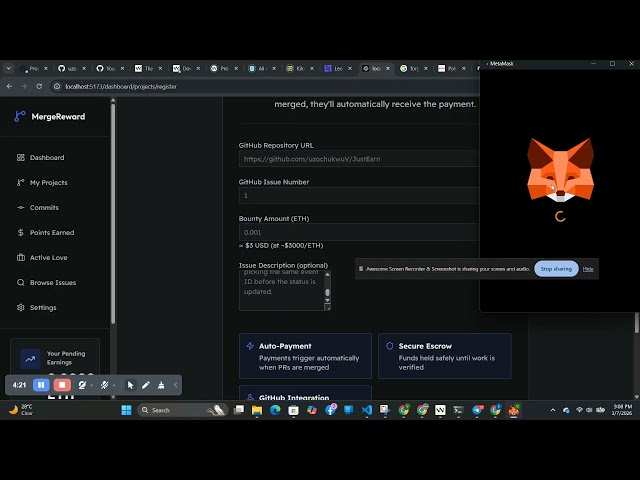Click the Issue Description scroll down arrow
Image resolution: width=640 pixels, height=480 pixels.
pyautogui.click(x=327, y=300)
